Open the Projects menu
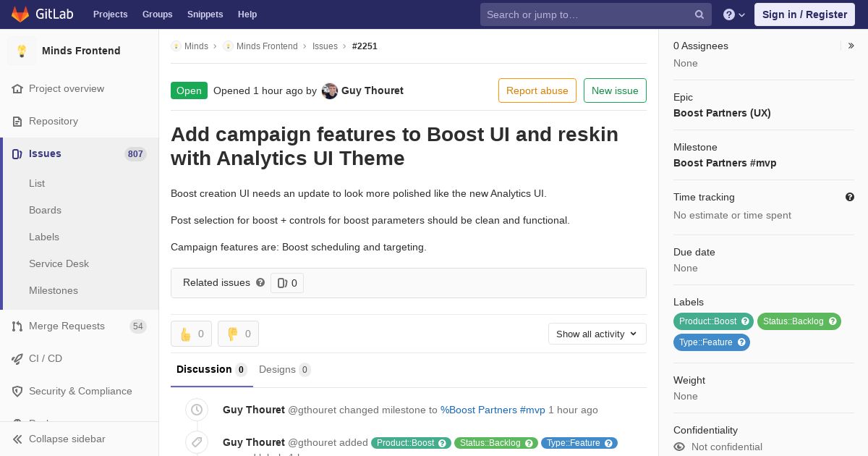868x456 pixels. [110, 14]
